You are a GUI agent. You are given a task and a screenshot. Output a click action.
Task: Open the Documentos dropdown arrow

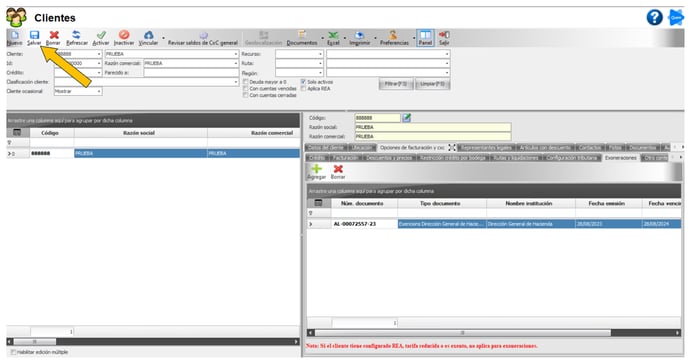point(322,38)
